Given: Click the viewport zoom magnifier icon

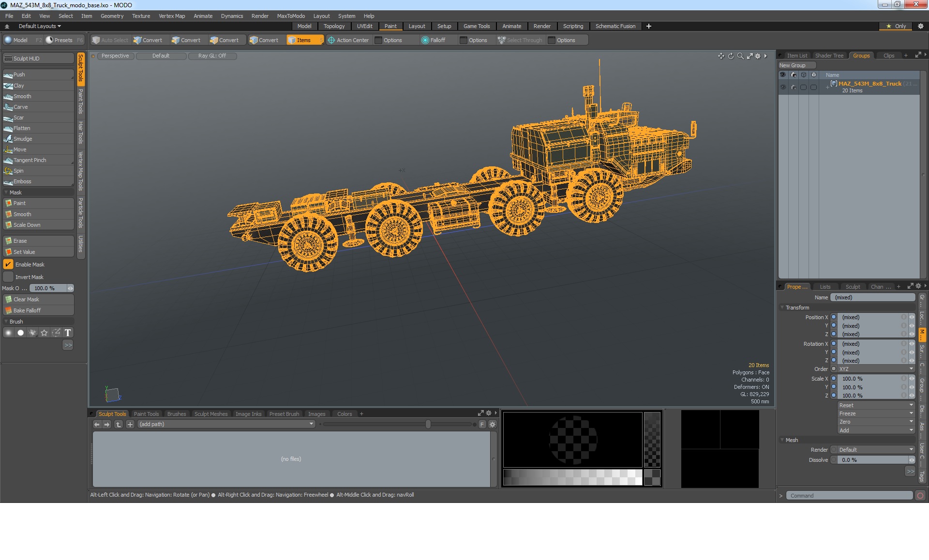Looking at the screenshot, I should click(740, 56).
